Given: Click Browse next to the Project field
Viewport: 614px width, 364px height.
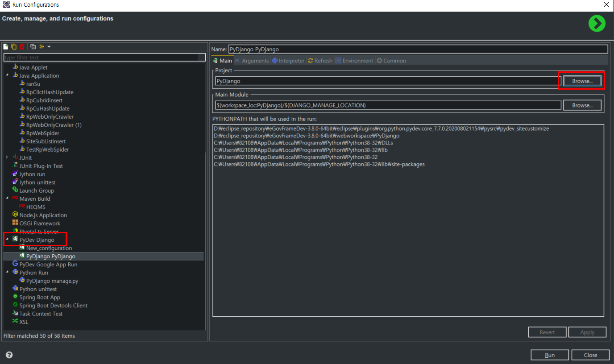Looking at the screenshot, I should click(582, 81).
